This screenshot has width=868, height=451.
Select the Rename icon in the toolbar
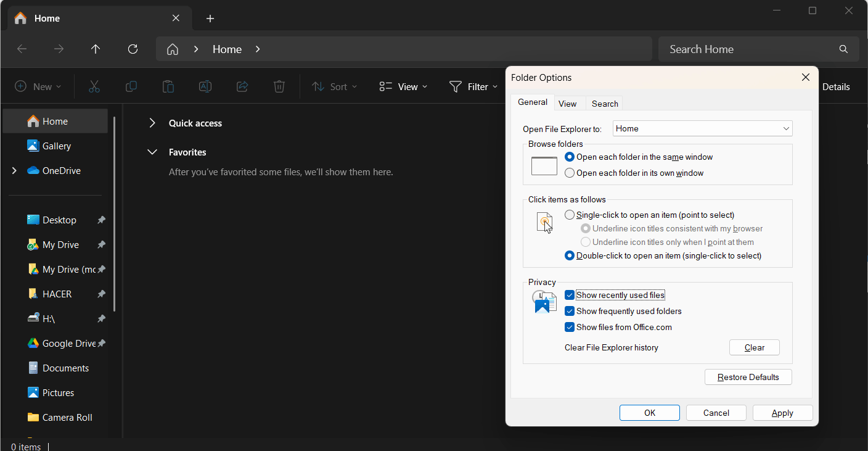coord(205,86)
